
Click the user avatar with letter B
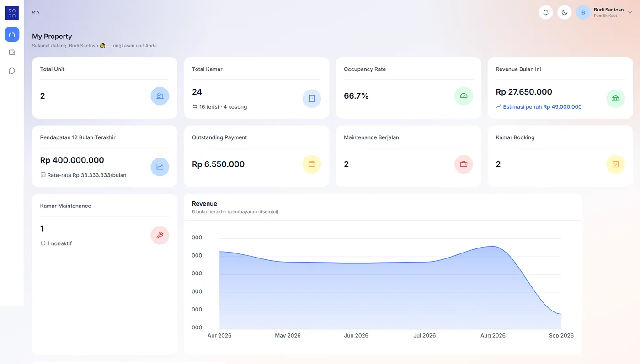pyautogui.click(x=583, y=12)
